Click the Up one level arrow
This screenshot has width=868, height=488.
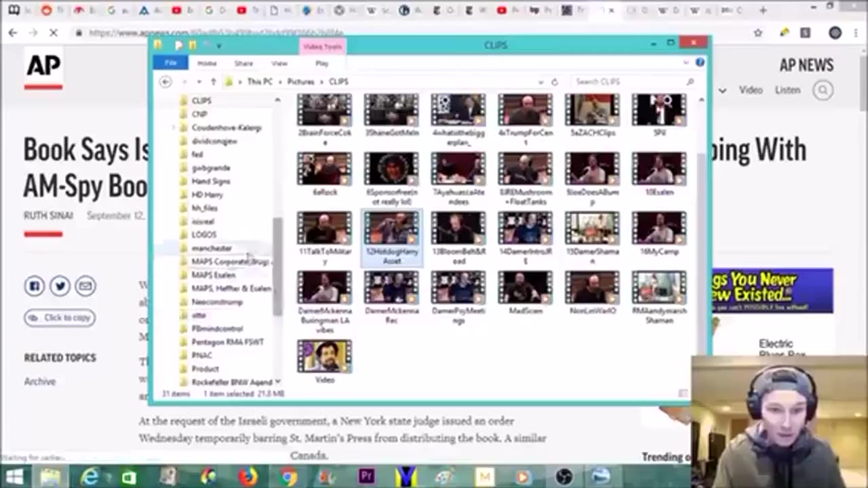pyautogui.click(x=213, y=81)
